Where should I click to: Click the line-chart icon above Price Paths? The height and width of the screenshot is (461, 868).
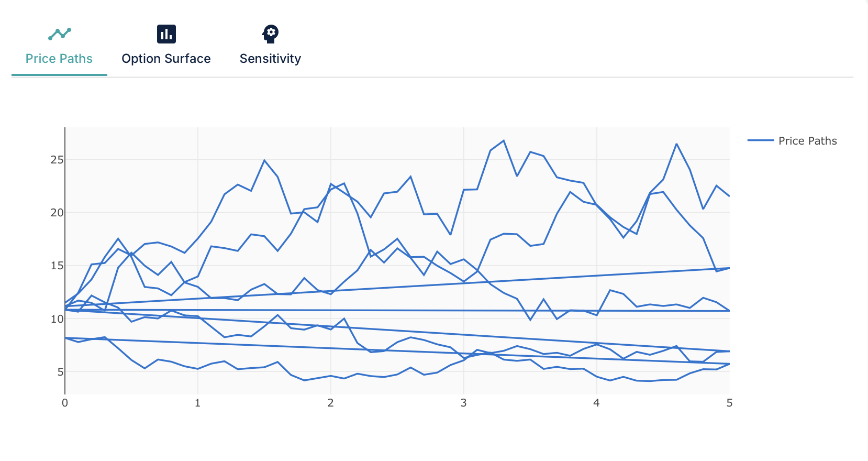60,34
